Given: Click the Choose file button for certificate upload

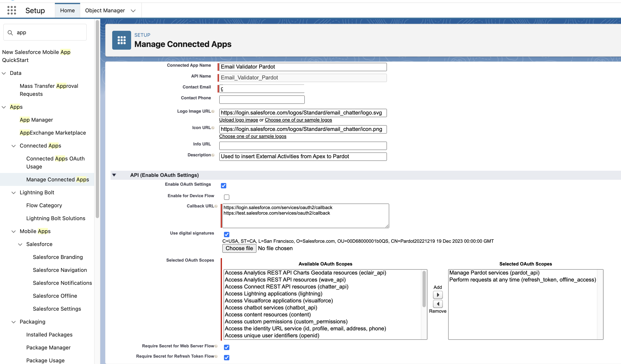Looking at the screenshot, I should pos(239,248).
